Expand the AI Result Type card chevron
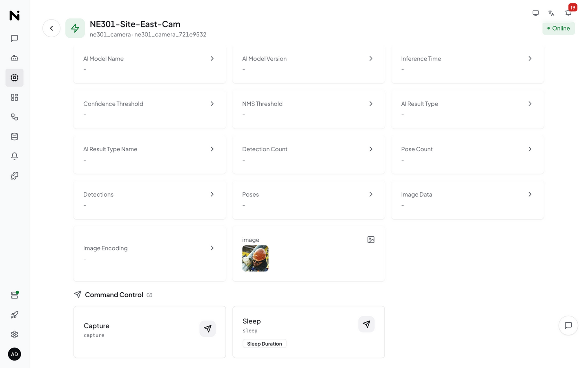The width and height of the screenshot is (588, 368). tap(530, 104)
